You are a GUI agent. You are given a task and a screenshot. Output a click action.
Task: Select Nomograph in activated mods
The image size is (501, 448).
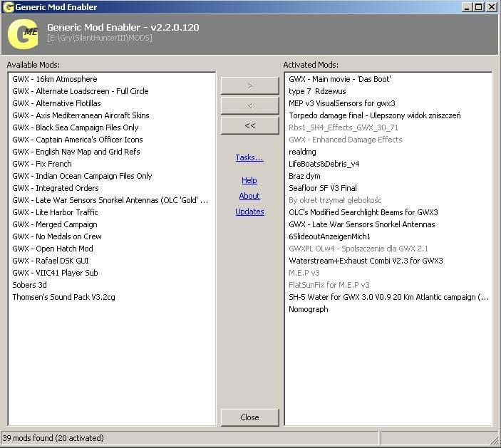309,309
